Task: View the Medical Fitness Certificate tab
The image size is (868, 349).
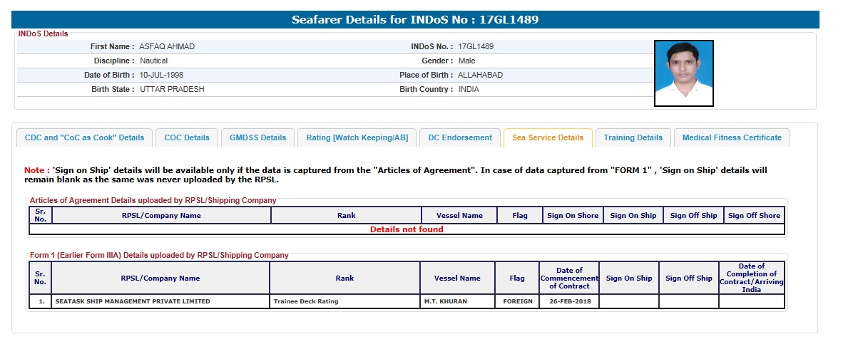Action: click(732, 137)
